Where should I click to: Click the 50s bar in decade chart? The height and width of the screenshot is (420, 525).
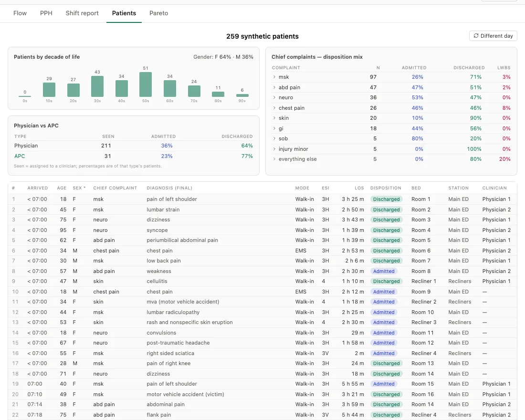[x=145, y=84]
